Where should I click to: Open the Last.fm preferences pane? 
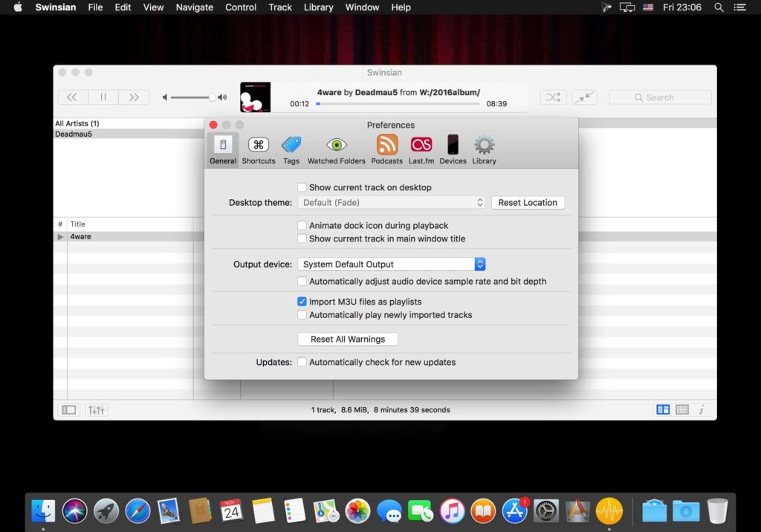[421, 149]
